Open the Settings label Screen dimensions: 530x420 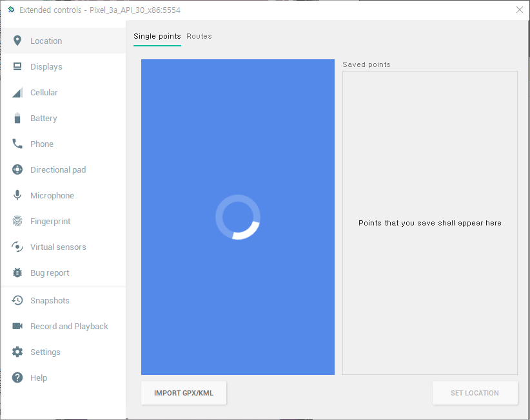[45, 352]
